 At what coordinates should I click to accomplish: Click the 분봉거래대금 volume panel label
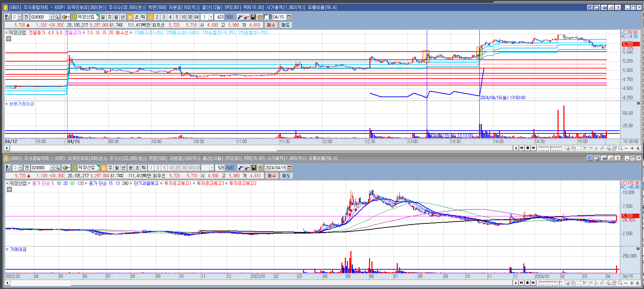coord(21,104)
